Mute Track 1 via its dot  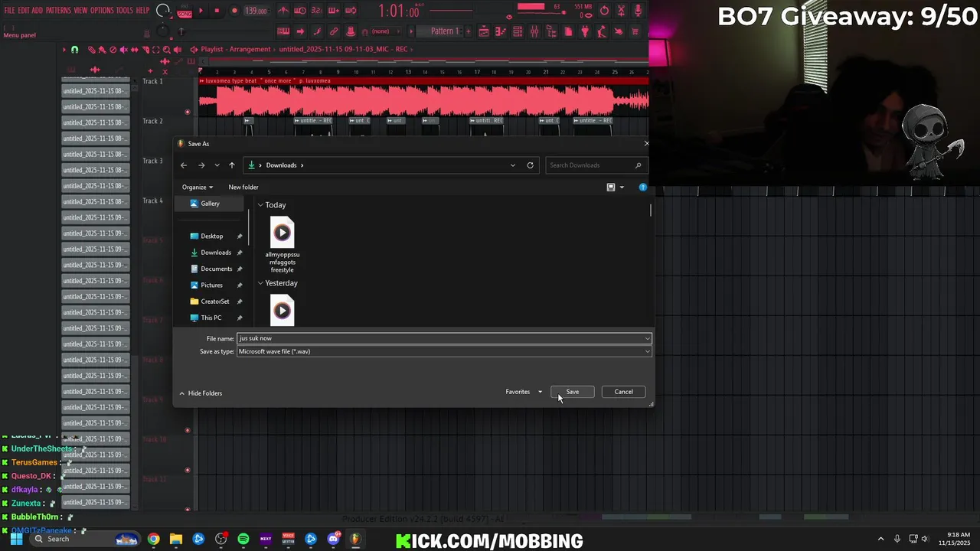[x=188, y=112]
